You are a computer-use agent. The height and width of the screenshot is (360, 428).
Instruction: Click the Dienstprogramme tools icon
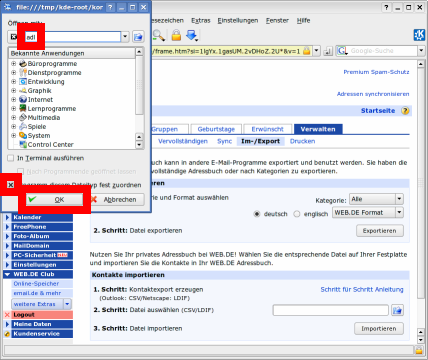23,72
